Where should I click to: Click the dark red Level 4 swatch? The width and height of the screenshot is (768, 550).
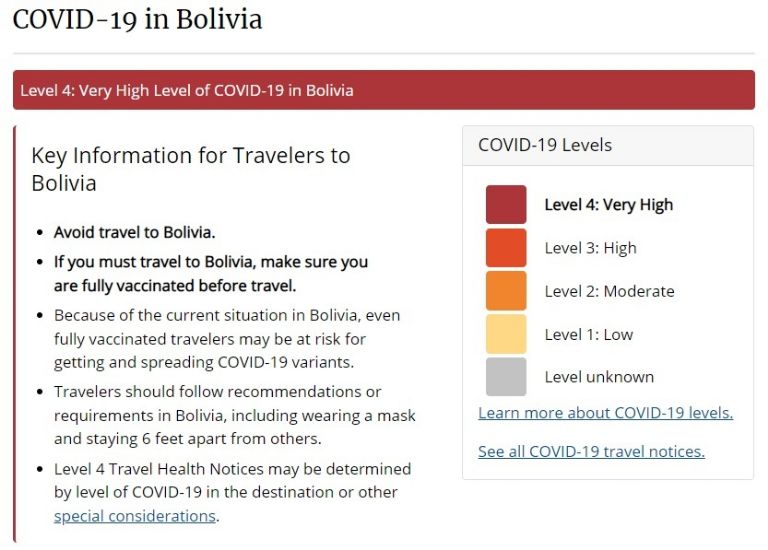[506, 204]
